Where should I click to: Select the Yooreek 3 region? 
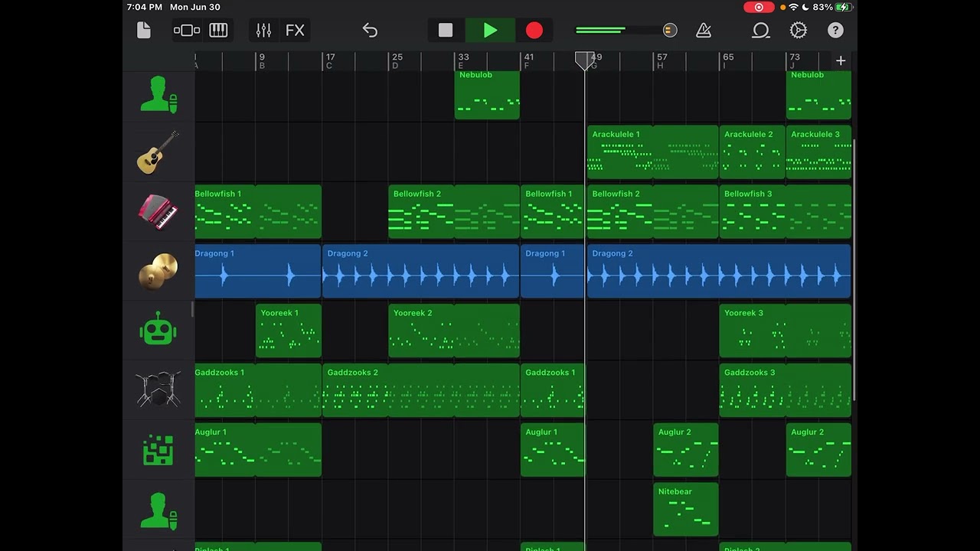786,331
